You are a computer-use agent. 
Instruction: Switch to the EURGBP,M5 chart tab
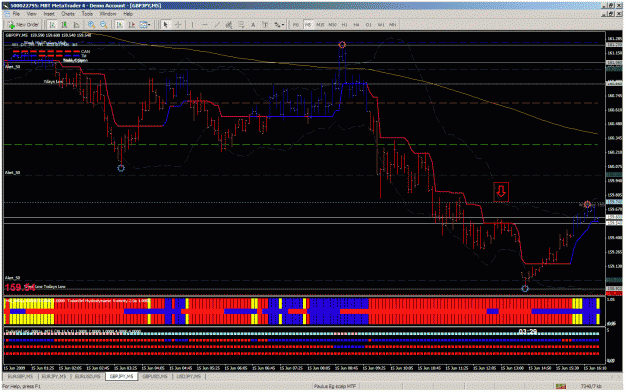pyautogui.click(x=20, y=376)
